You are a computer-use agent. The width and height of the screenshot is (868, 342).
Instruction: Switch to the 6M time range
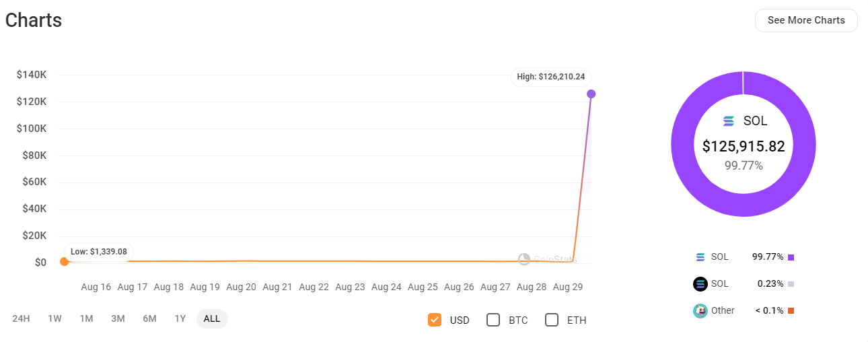149,319
